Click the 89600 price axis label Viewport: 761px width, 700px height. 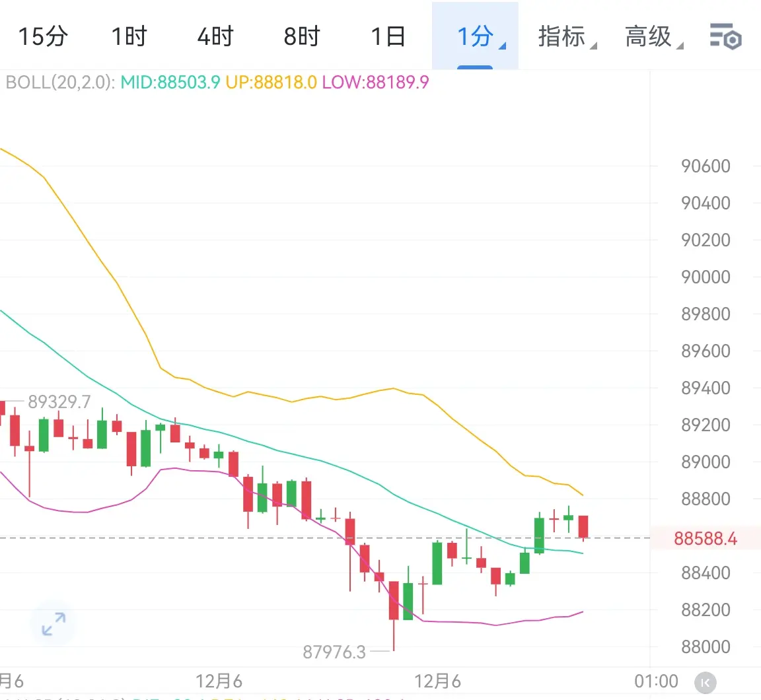point(706,351)
